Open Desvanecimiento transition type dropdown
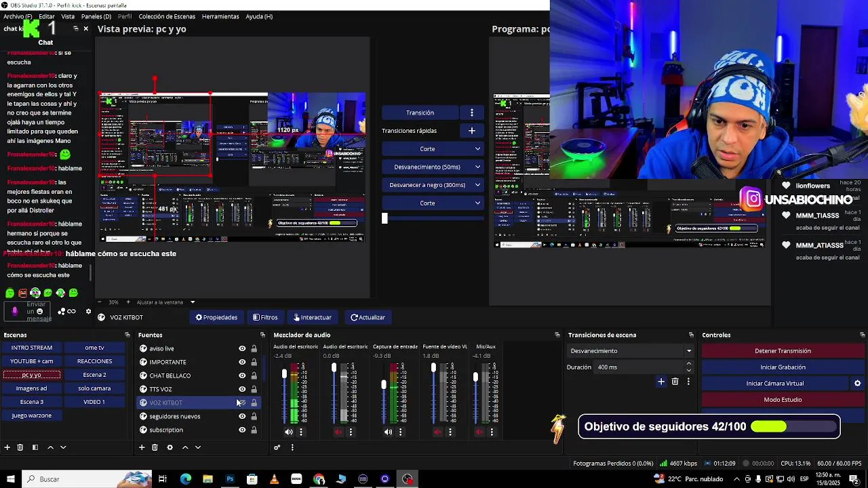 tap(630, 351)
